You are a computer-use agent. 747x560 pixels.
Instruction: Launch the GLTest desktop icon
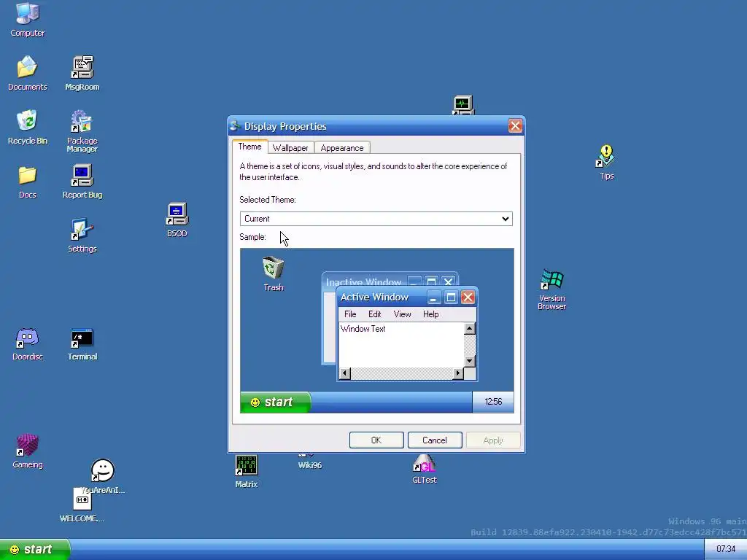tap(424, 469)
